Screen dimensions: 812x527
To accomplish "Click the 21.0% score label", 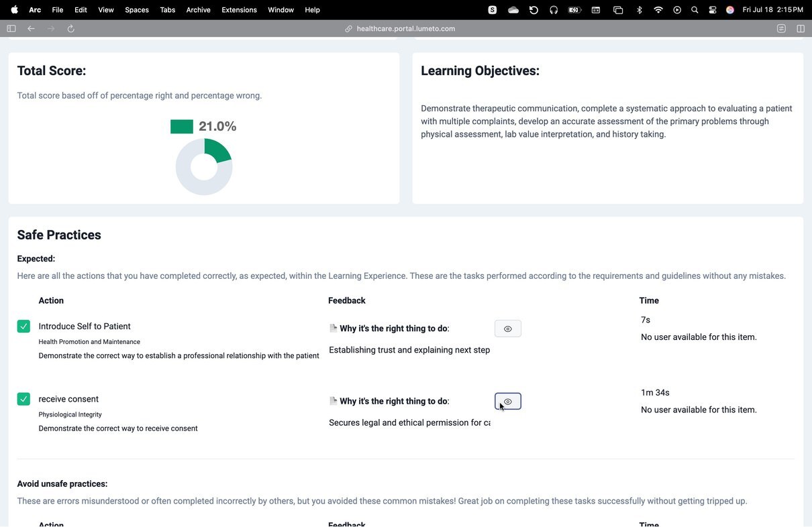I will click(x=217, y=126).
